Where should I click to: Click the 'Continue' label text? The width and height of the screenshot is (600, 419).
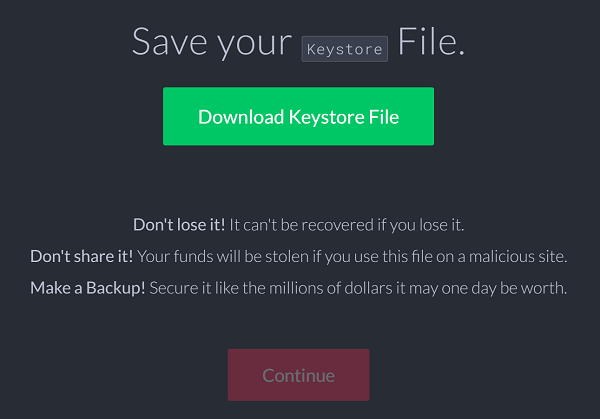[x=298, y=375]
